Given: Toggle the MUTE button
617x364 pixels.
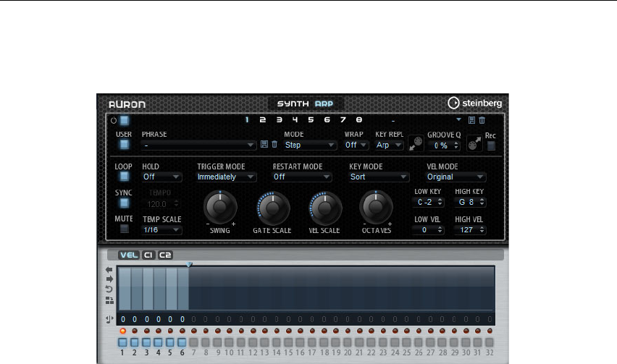Looking at the screenshot, I should [x=124, y=229].
